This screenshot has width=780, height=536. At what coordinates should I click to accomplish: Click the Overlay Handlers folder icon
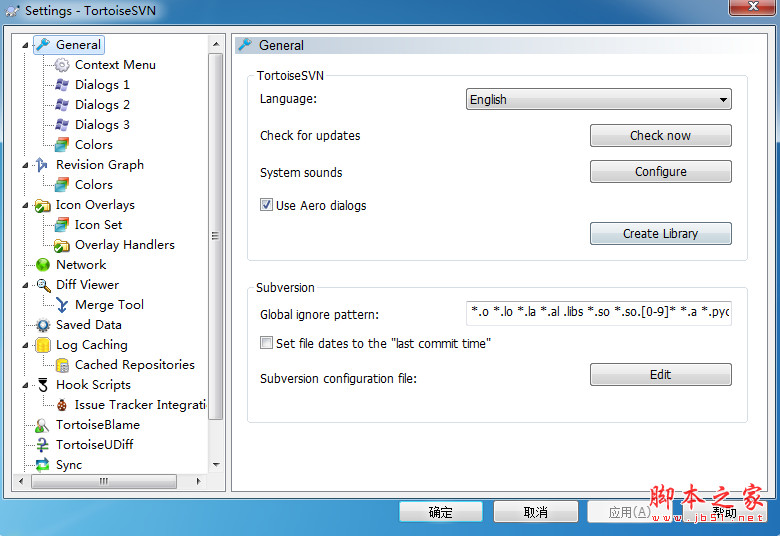coord(62,245)
